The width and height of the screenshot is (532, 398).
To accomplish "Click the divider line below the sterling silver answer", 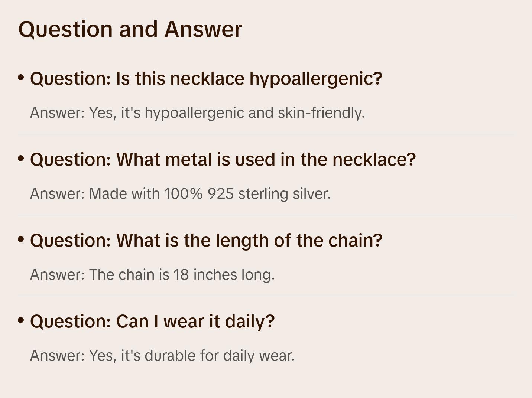I will [266, 215].
